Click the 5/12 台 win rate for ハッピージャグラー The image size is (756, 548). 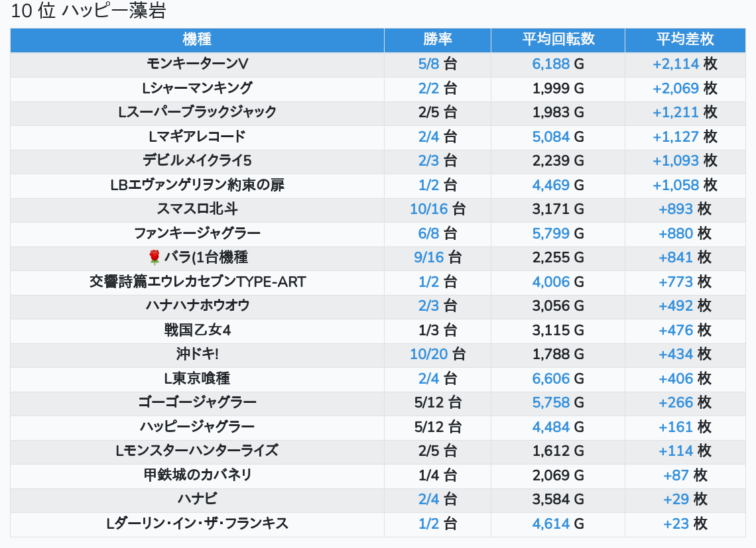coord(438,427)
